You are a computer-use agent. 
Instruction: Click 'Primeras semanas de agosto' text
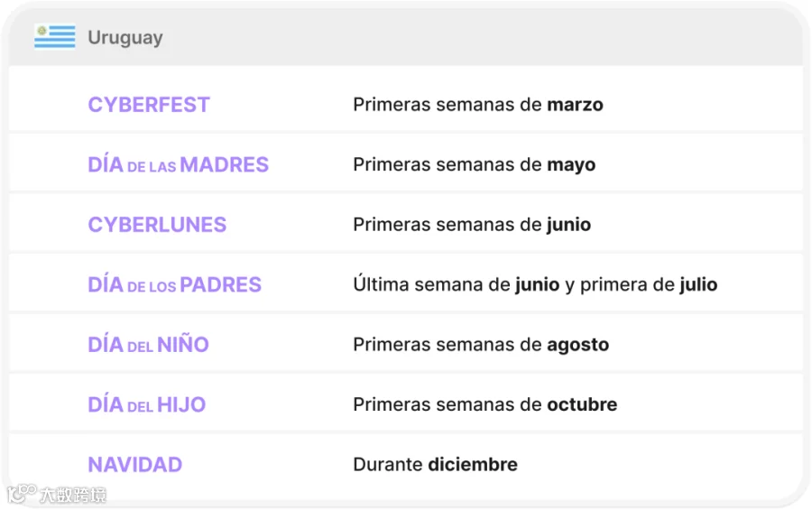click(x=481, y=345)
